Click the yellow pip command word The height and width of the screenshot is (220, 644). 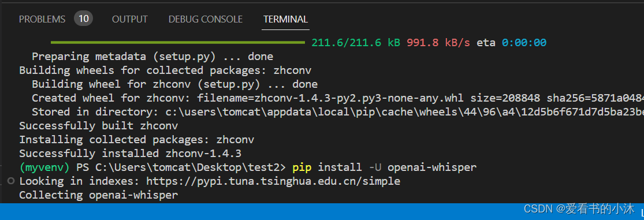pos(302,167)
